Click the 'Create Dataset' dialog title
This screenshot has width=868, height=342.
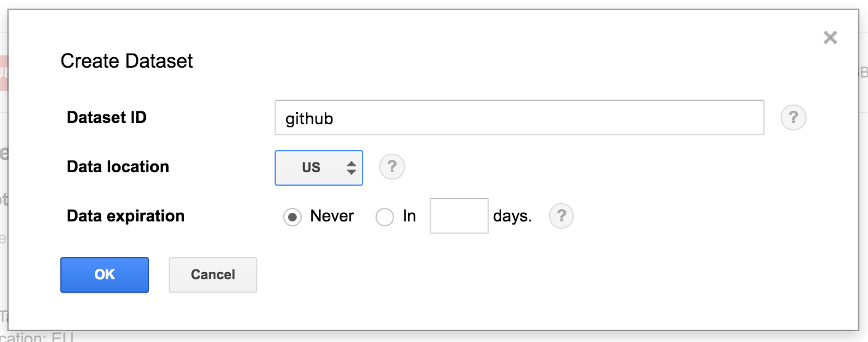click(127, 61)
